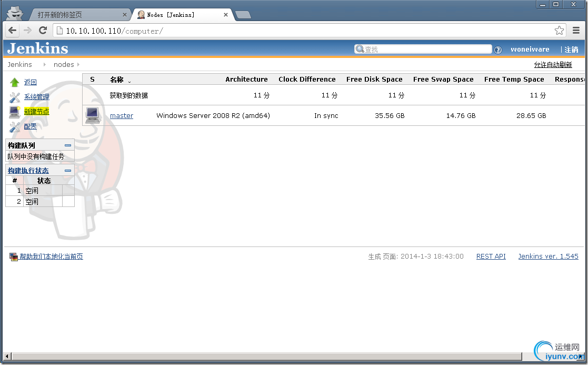Click 允许自动刷新 link
Screen dimensions: 588x365
[x=553, y=65]
